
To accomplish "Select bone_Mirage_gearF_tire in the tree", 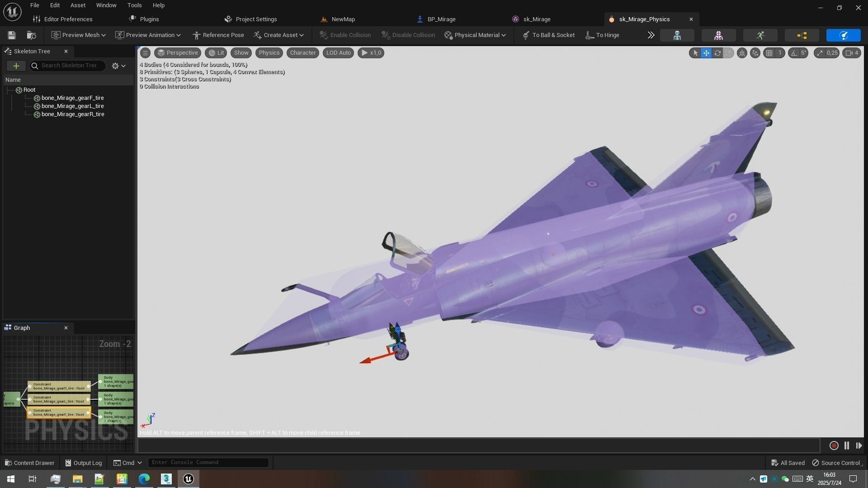I will pyautogui.click(x=72, y=98).
